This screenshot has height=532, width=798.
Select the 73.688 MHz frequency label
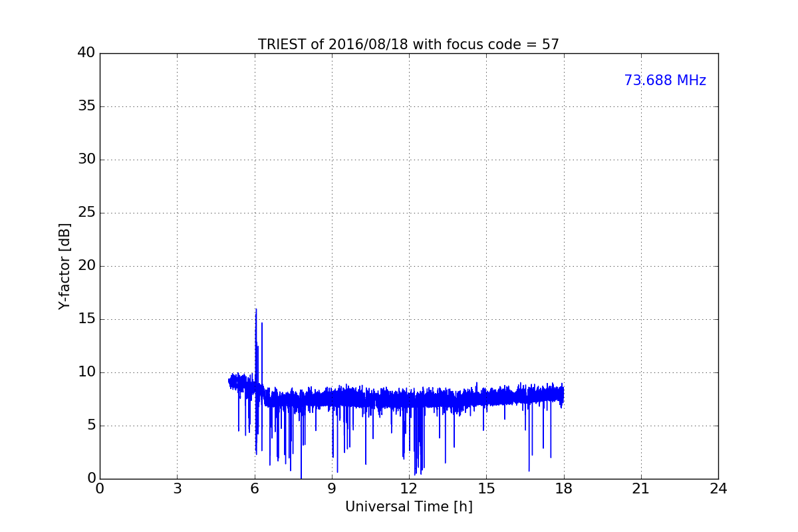click(x=665, y=80)
